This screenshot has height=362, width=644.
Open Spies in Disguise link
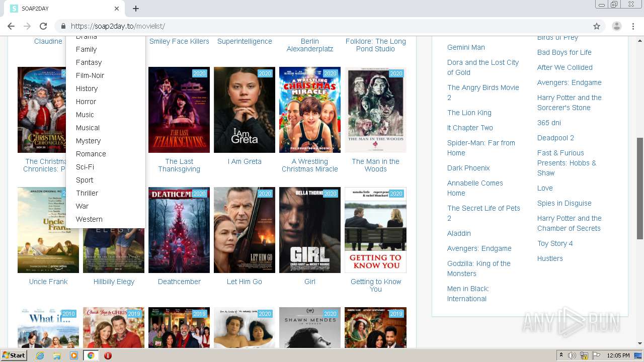[565, 203]
